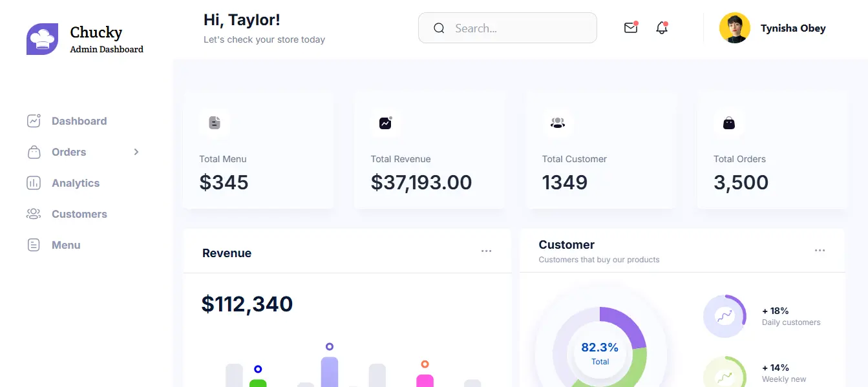Open Menu page in sidebar

tap(66, 245)
